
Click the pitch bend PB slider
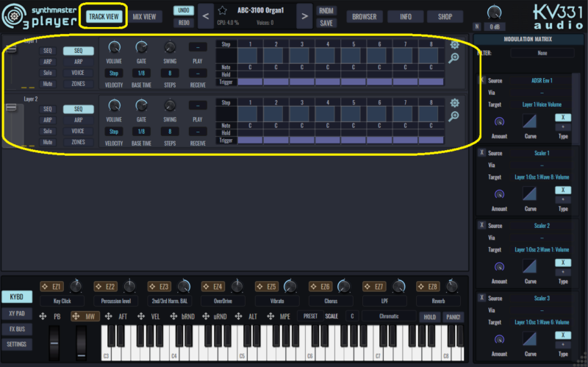(54, 342)
